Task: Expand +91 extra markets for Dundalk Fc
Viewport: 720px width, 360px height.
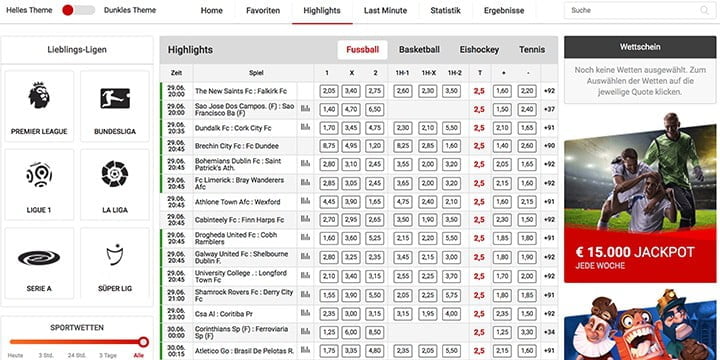Action: 549,128
